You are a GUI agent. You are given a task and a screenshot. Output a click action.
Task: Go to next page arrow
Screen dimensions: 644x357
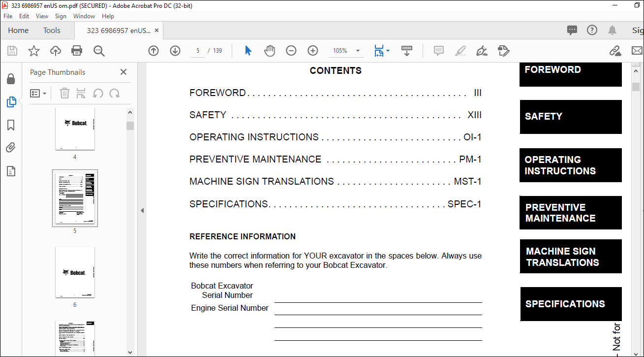click(x=175, y=51)
